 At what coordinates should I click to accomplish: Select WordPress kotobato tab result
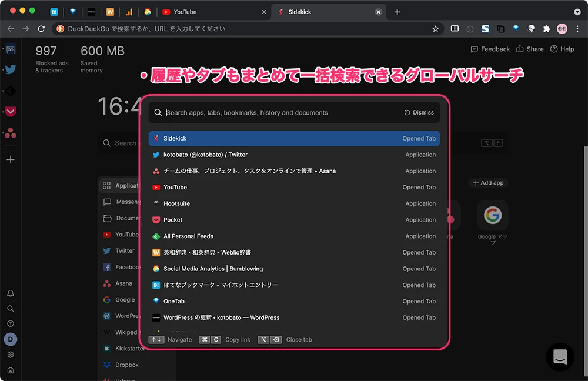pos(294,317)
